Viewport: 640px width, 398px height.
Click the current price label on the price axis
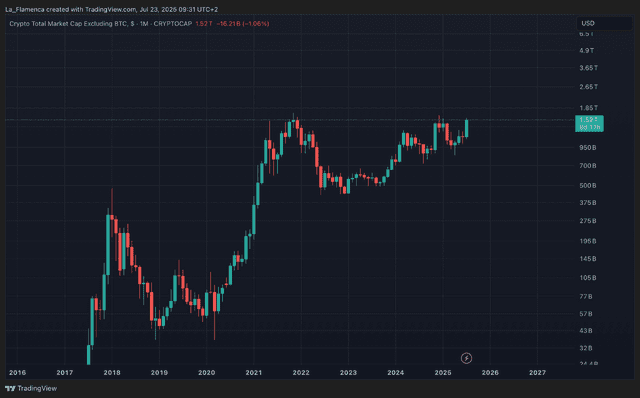click(589, 123)
